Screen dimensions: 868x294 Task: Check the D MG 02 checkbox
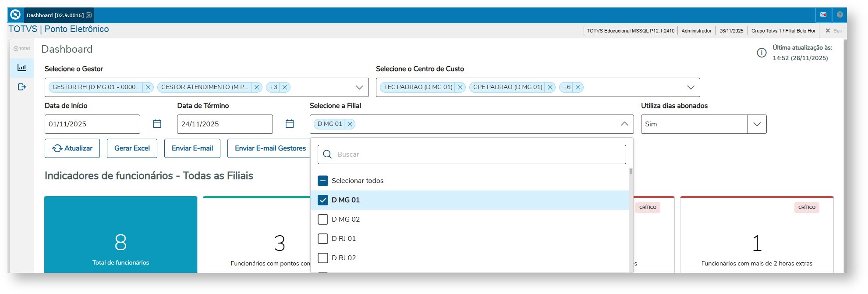coord(323,219)
